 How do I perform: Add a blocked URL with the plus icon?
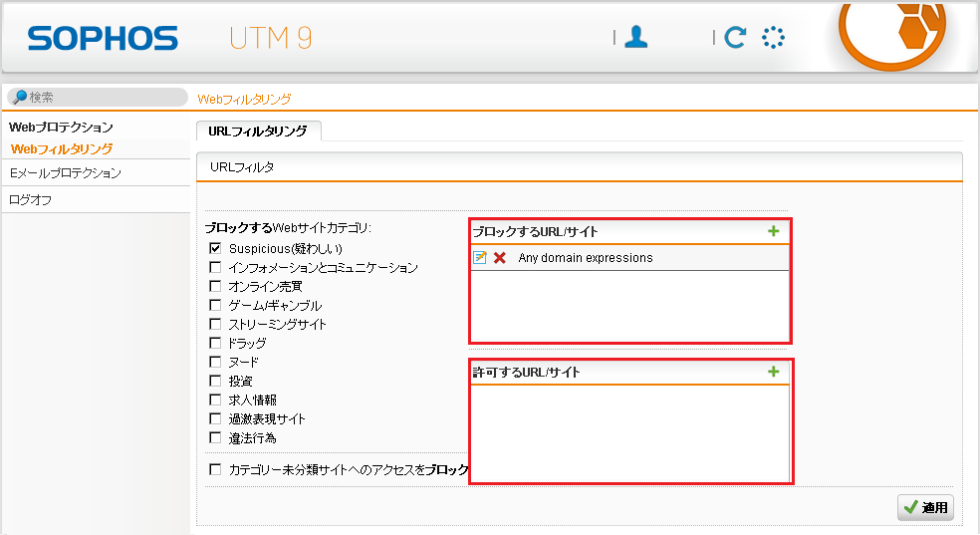[x=774, y=231]
